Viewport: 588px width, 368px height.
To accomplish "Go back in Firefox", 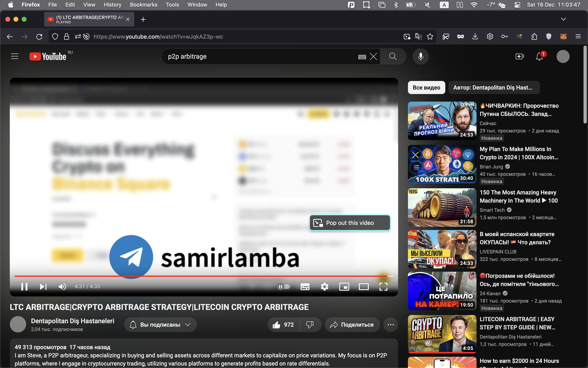I will pos(10,37).
